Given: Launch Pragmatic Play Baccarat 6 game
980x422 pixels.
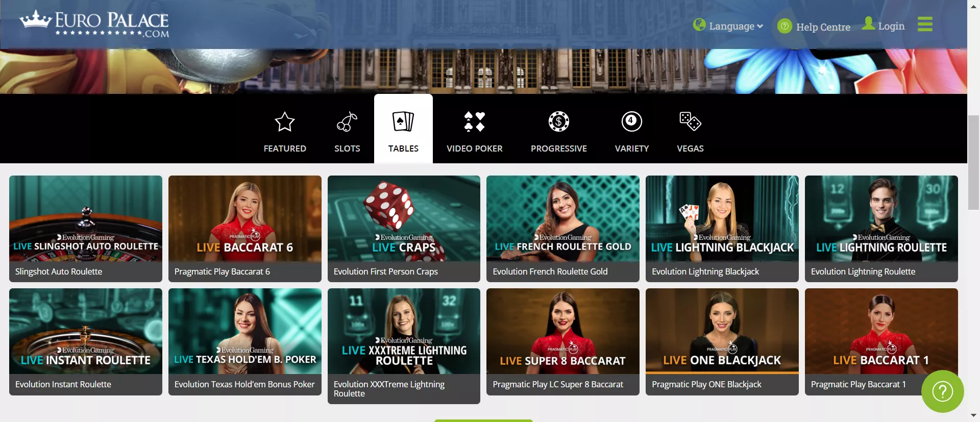Looking at the screenshot, I should (245, 219).
